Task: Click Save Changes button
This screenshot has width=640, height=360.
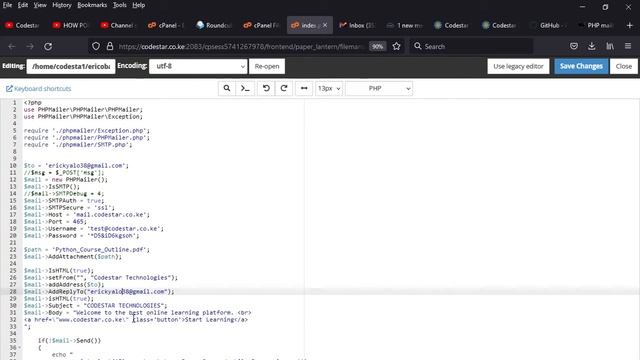Action: point(581,66)
